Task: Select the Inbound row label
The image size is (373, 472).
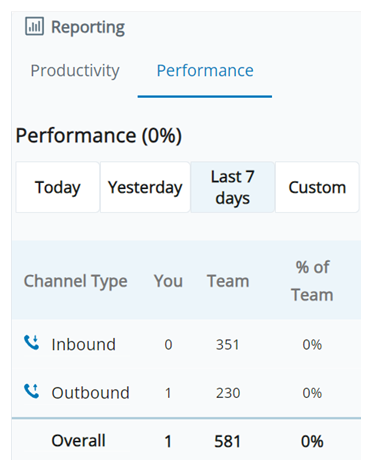Action: [84, 344]
